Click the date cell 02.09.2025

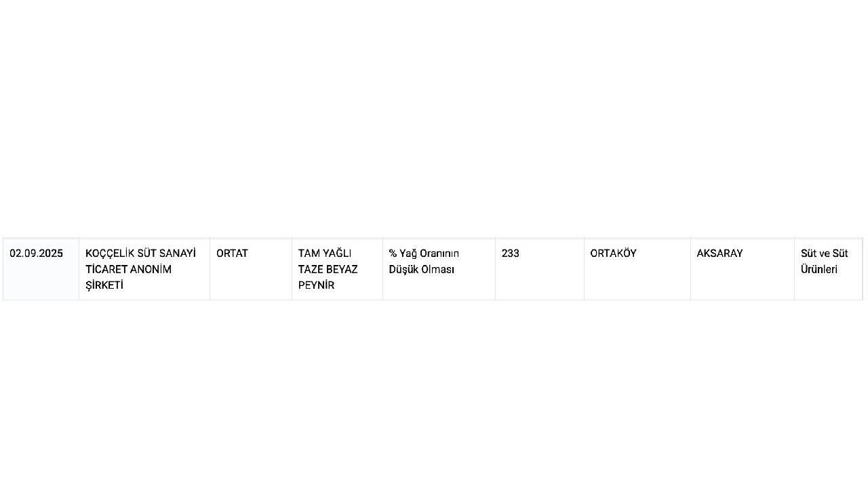pyautogui.click(x=36, y=253)
